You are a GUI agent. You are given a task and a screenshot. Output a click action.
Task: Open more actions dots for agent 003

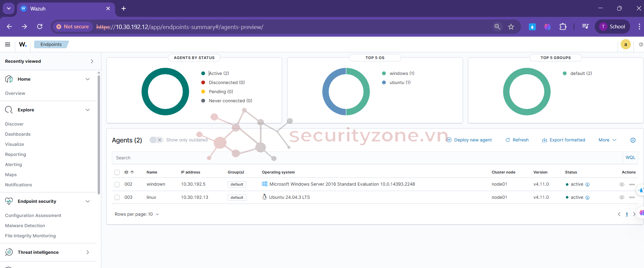632,197
